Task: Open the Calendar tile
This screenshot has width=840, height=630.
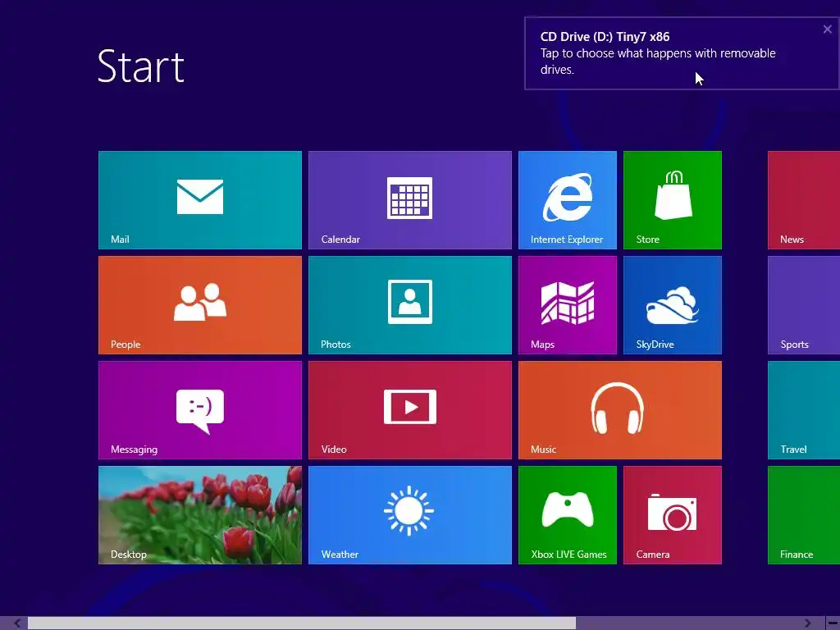Action: click(x=410, y=200)
